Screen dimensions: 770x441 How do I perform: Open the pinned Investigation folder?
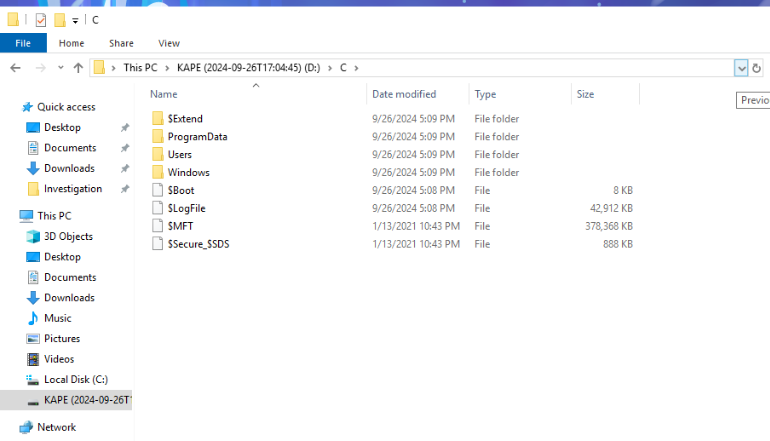pos(73,189)
